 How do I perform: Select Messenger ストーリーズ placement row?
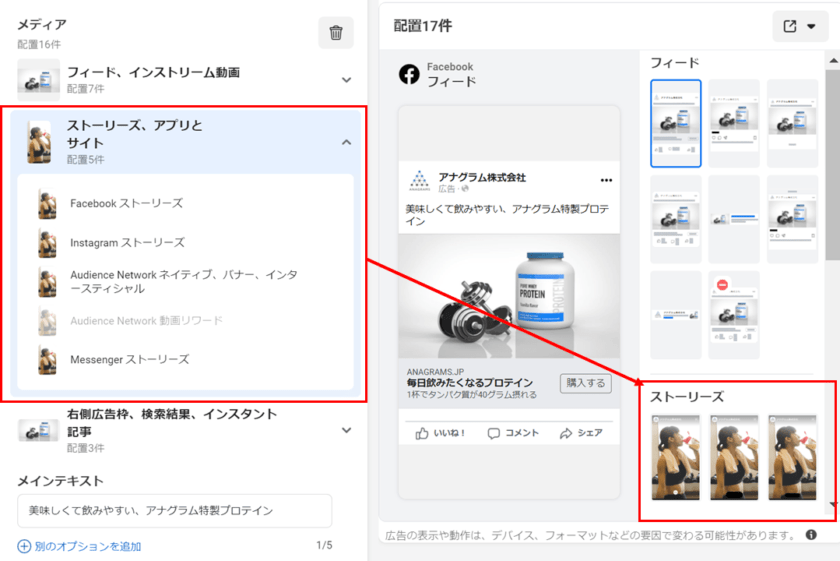point(185,360)
